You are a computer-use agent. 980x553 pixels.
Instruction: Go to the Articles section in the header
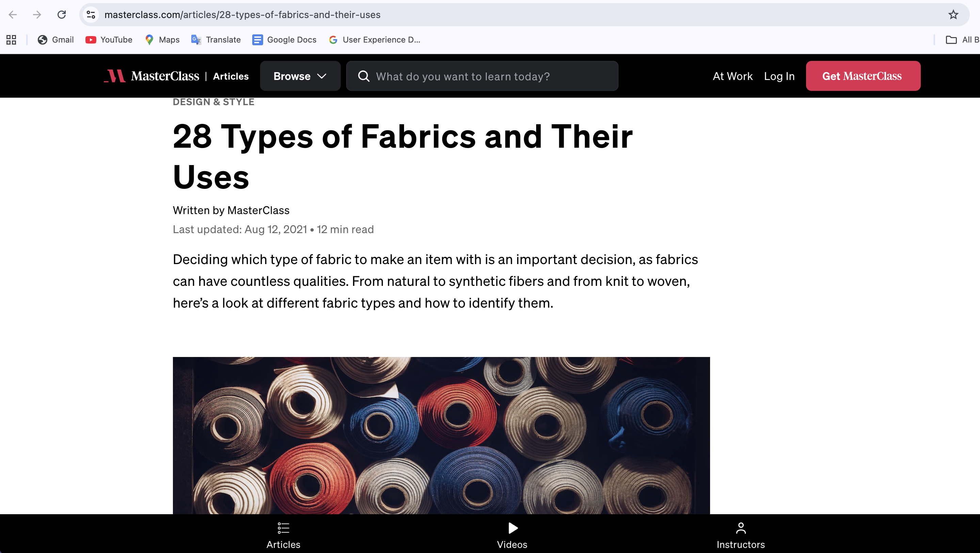click(230, 76)
